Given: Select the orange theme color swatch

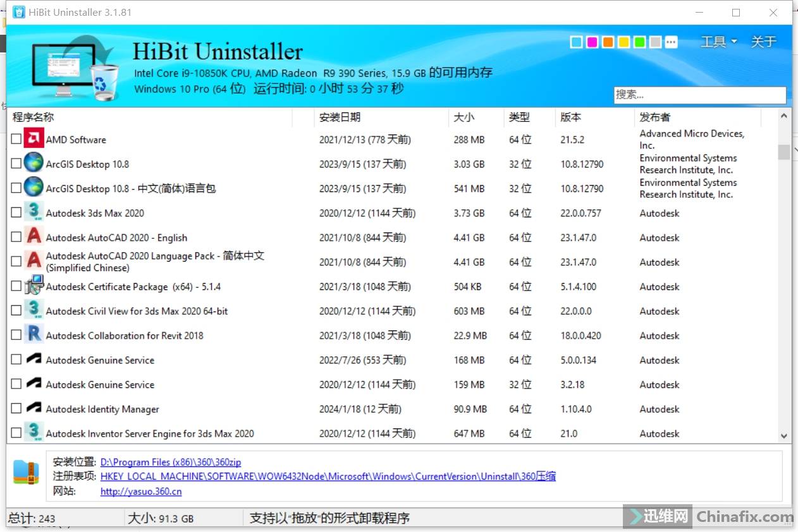Looking at the screenshot, I should tap(608, 42).
